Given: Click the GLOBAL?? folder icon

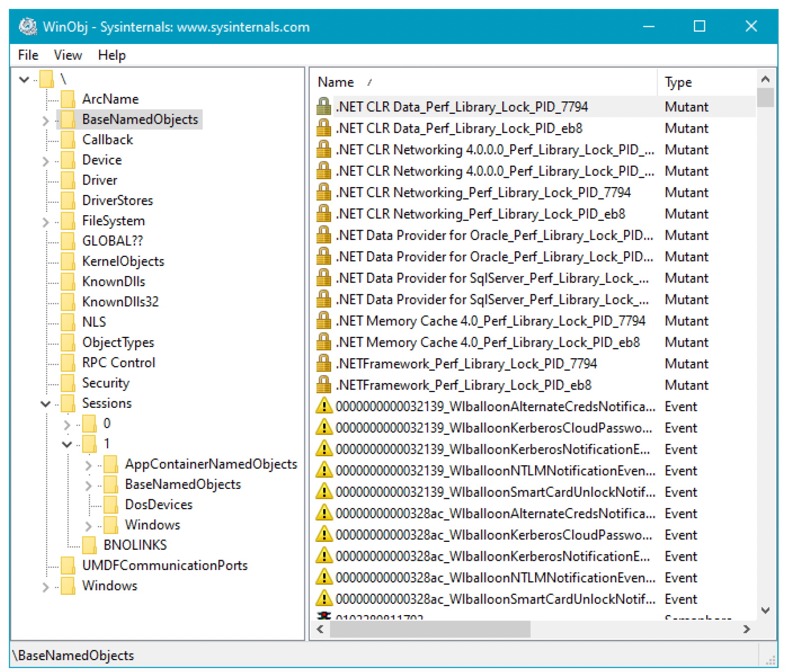Looking at the screenshot, I should [x=68, y=241].
